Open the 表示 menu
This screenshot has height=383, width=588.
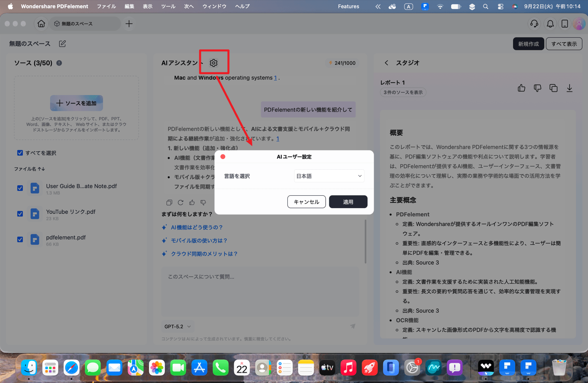click(148, 6)
